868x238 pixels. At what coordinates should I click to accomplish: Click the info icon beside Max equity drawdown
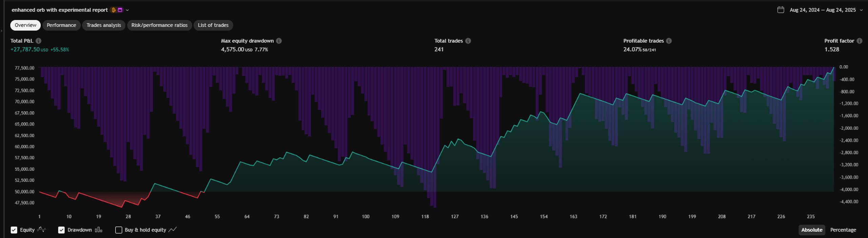pyautogui.click(x=279, y=41)
